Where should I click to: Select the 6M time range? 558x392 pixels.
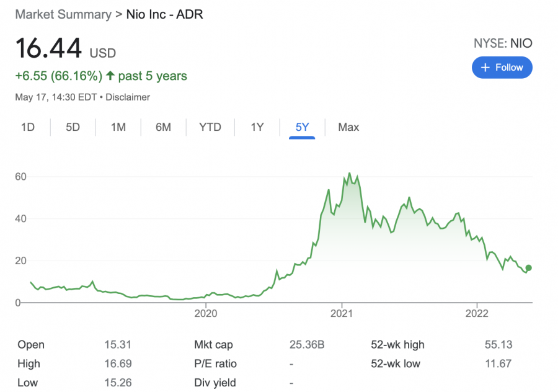pos(163,127)
